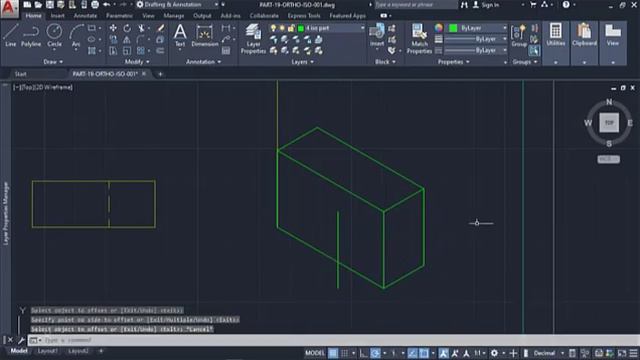The width and height of the screenshot is (640, 360).
Task: Toggle snap mode in status bar
Action: (x=345, y=353)
